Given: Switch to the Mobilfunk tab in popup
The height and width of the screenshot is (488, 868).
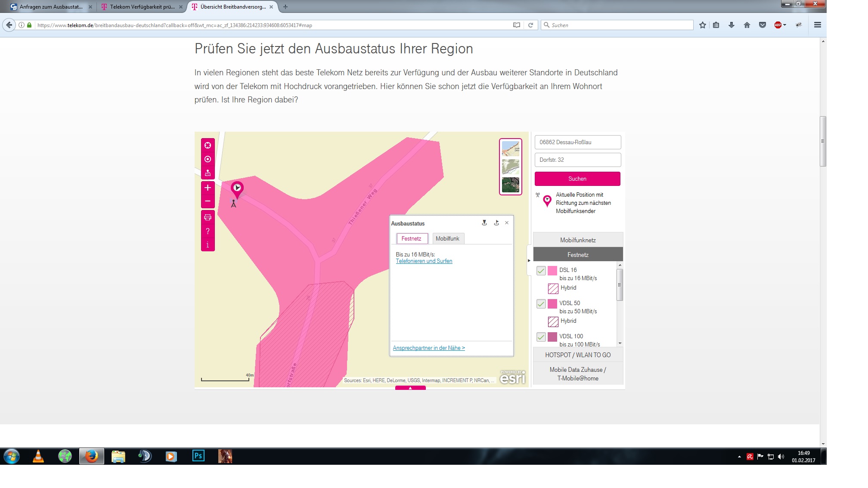Looking at the screenshot, I should coord(447,239).
